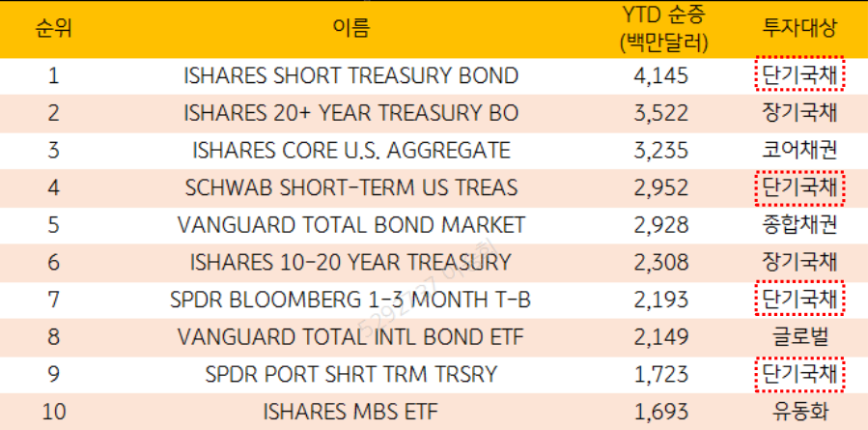Click SCHWAB SHORT-TERM US TREAS cell
The width and height of the screenshot is (868, 430).
click(350, 187)
